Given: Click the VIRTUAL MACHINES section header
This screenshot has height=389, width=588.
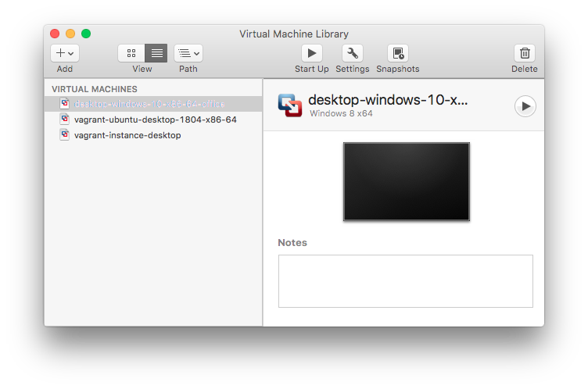Looking at the screenshot, I should [x=95, y=89].
